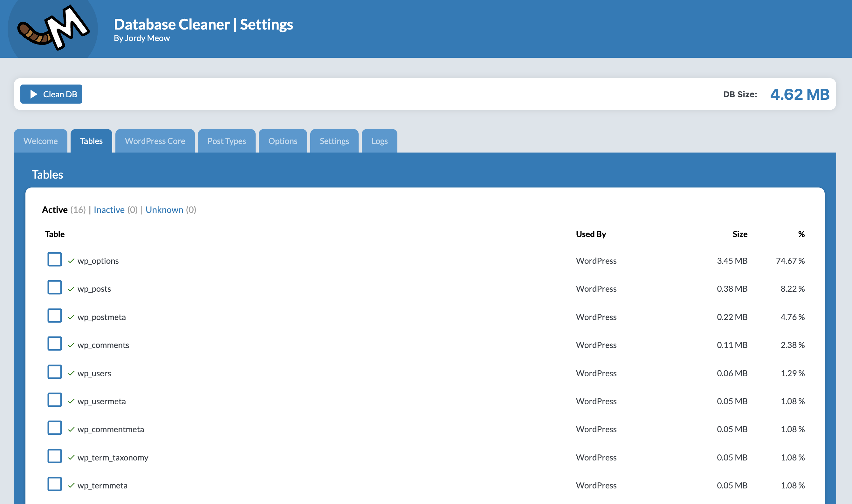
Task: Click the Settings tab
Action: tap(335, 140)
